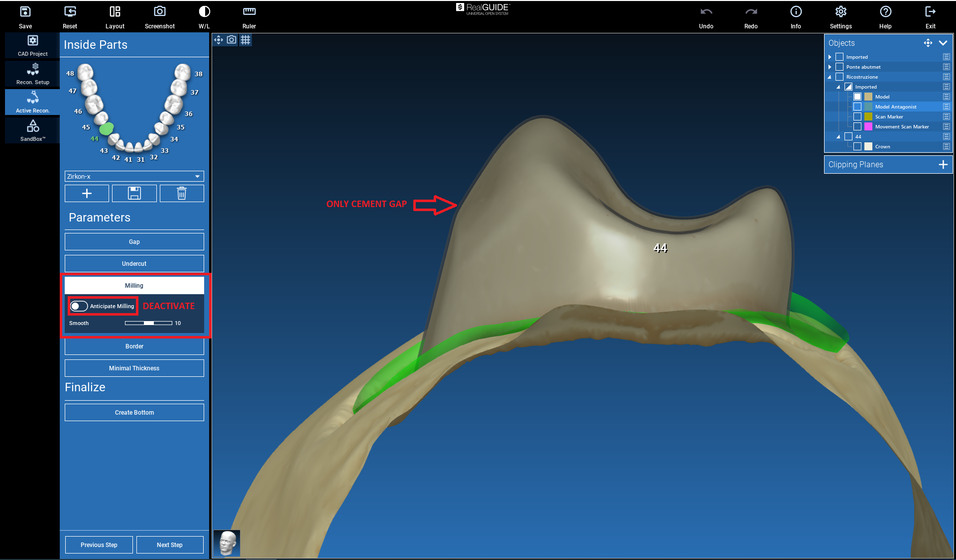Open the SandBox module
The image size is (956, 560).
33,130
